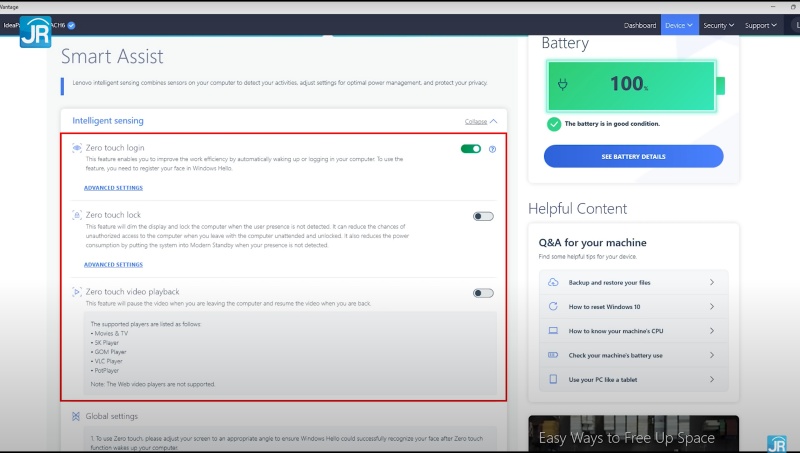Open help icon beside Zero touch login toggle
Screen dimensions: 800x453
coord(492,149)
